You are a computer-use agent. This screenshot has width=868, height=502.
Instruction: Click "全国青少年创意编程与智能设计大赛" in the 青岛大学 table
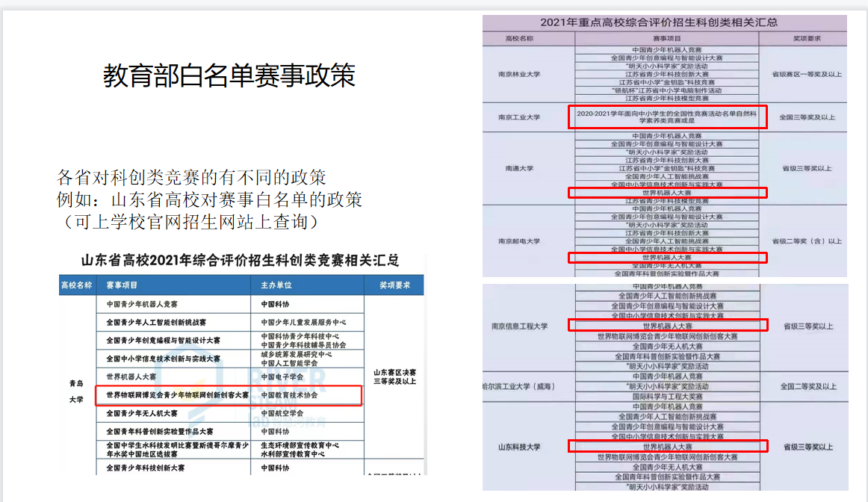tap(164, 341)
